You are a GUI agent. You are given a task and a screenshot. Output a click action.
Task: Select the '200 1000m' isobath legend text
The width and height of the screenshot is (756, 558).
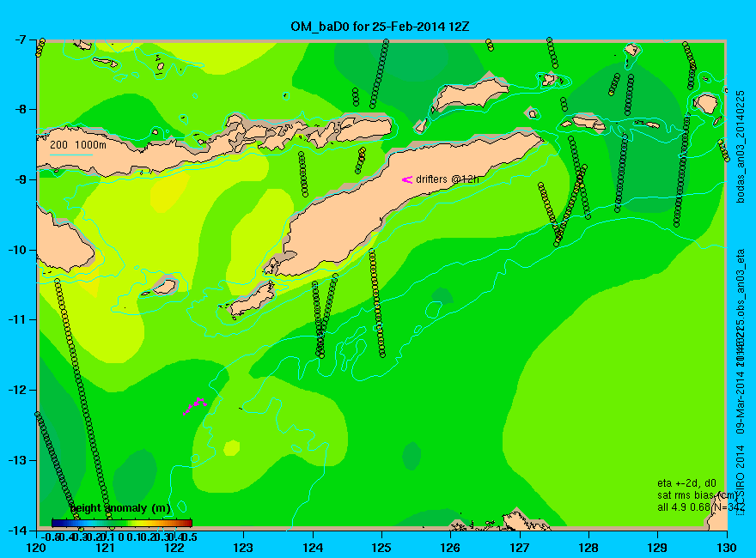(x=78, y=144)
